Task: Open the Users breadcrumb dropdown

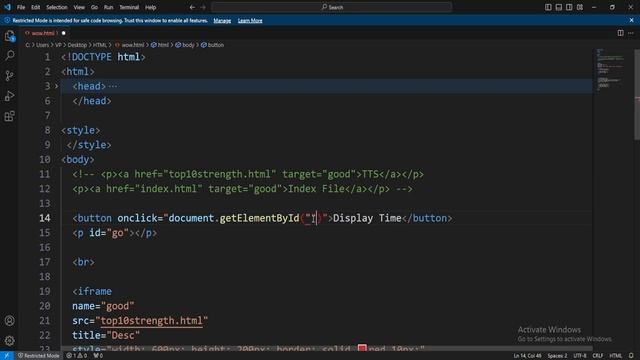Action: (42, 45)
